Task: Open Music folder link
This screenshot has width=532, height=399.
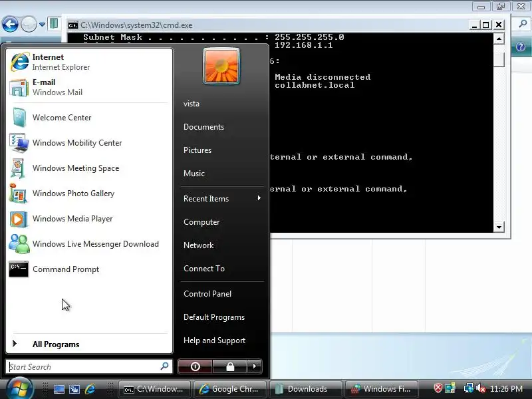Action: (x=194, y=174)
